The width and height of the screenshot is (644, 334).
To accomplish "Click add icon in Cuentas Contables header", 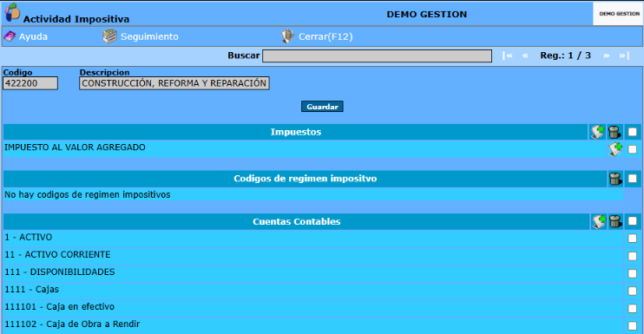I will (x=599, y=221).
